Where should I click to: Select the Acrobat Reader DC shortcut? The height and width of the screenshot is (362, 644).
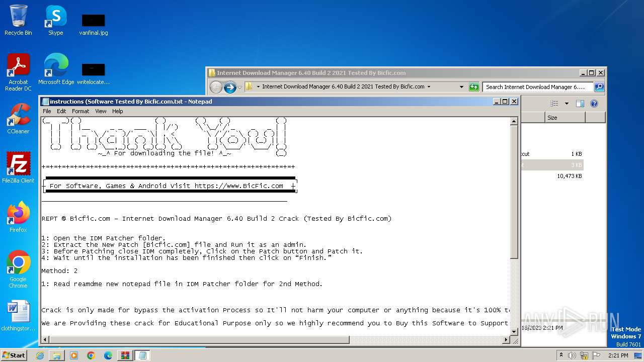[18, 72]
